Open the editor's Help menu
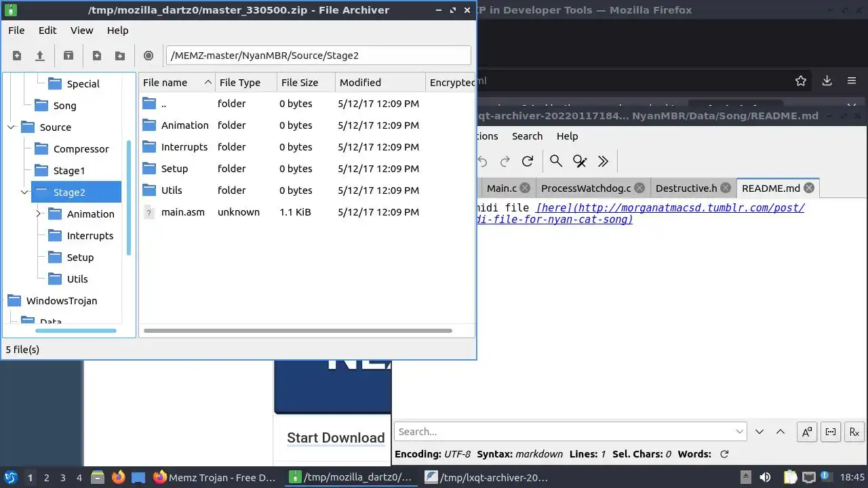This screenshot has height=488, width=868. (567, 136)
